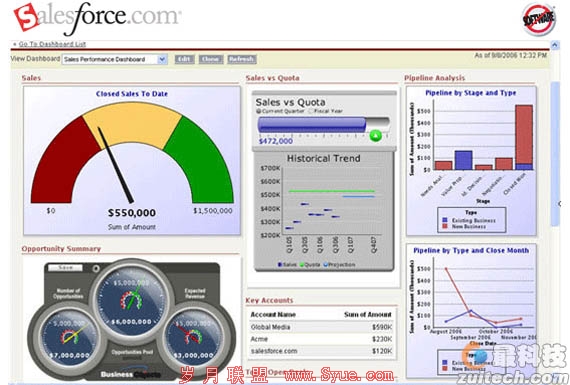Click the Salesforce.com logo

97,18
